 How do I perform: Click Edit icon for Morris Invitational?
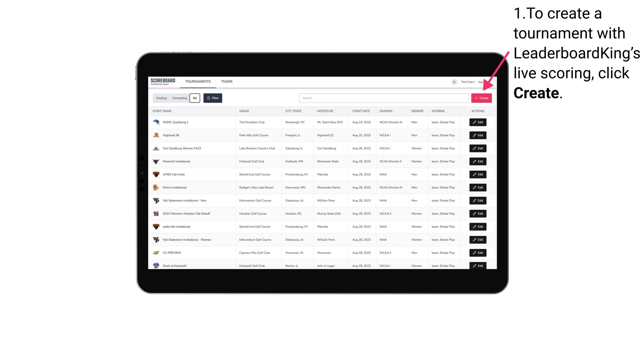[x=477, y=187]
